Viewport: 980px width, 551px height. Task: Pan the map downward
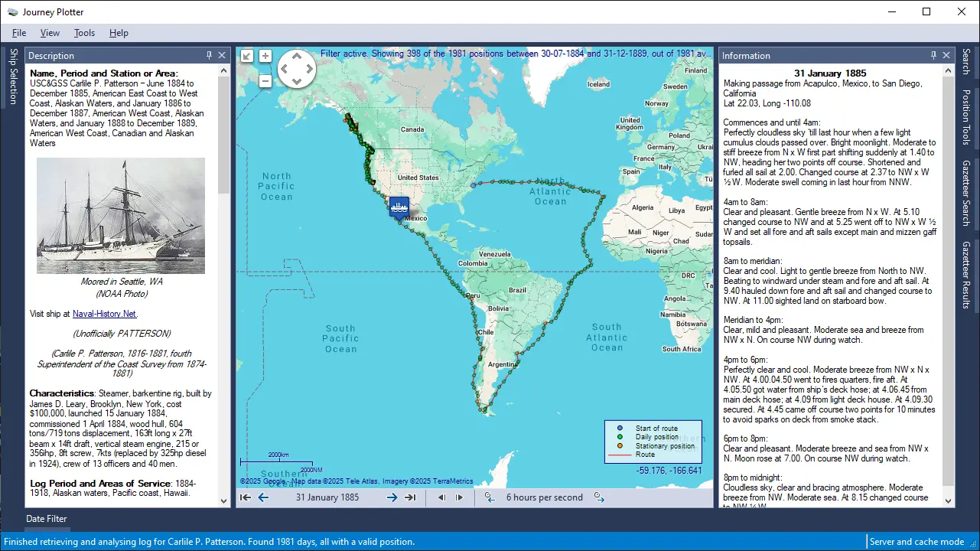(296, 81)
